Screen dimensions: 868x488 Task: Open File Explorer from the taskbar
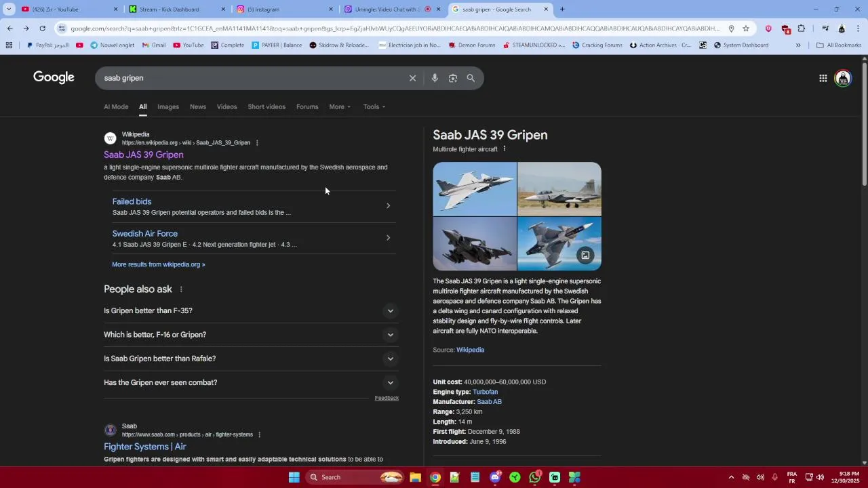[415, 477]
